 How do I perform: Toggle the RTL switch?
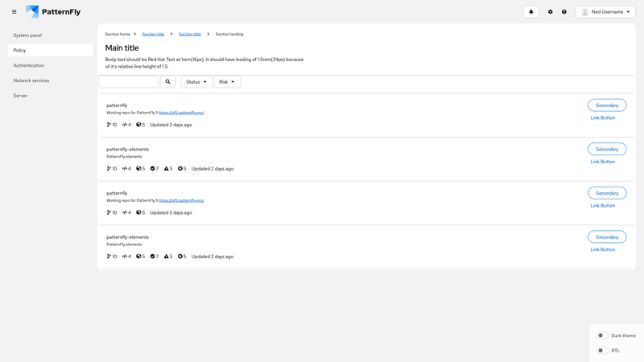pyautogui.click(x=601, y=351)
